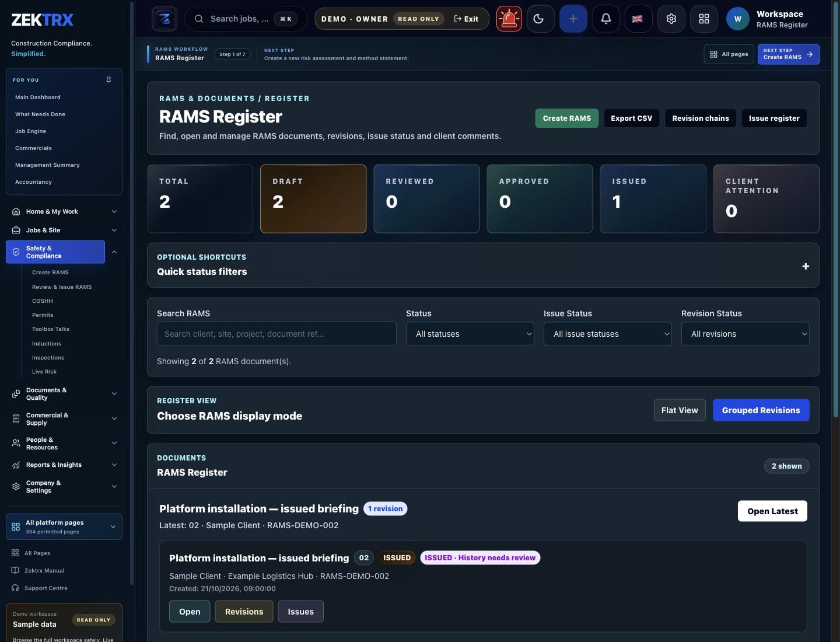Viewport: 840px width, 642px height.
Task: Switch to Grouped Revisions display mode
Action: click(761, 410)
